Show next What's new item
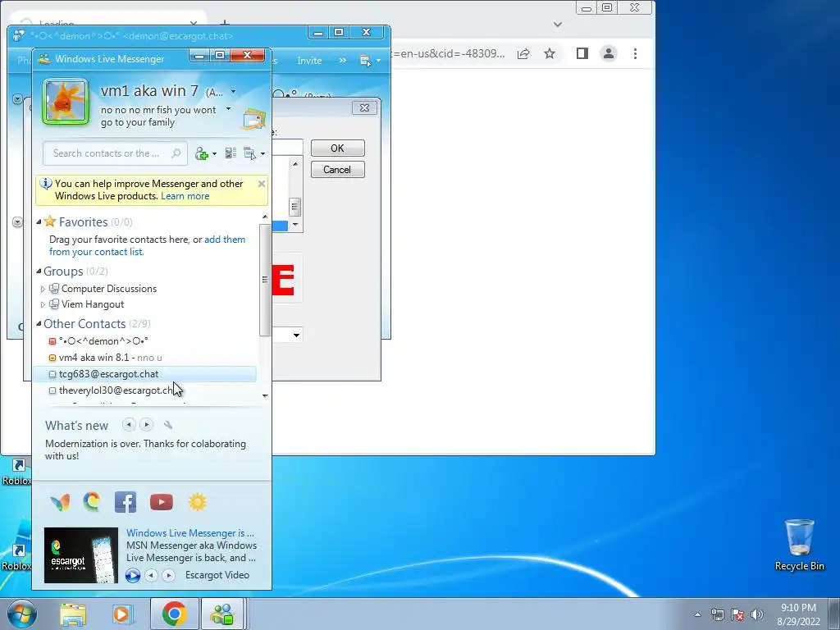This screenshot has height=630, width=840. (x=146, y=425)
